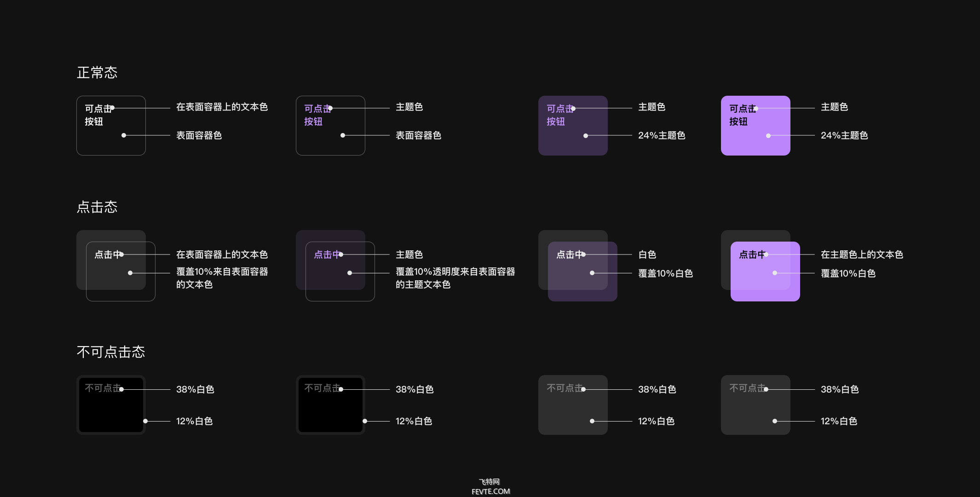This screenshot has height=497, width=980.
Task: Click the 覆盖10%透明度来自表面容器的主题文本色 label
Action: point(455,278)
